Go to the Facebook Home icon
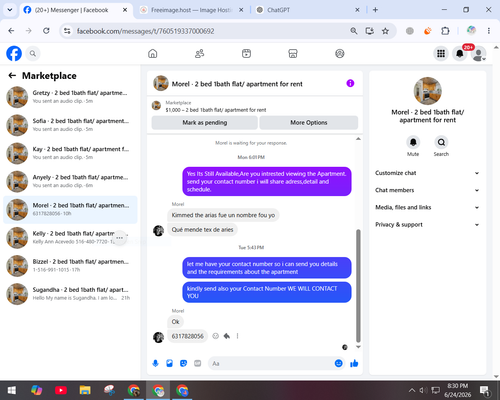This screenshot has width=500, height=400. click(153, 53)
